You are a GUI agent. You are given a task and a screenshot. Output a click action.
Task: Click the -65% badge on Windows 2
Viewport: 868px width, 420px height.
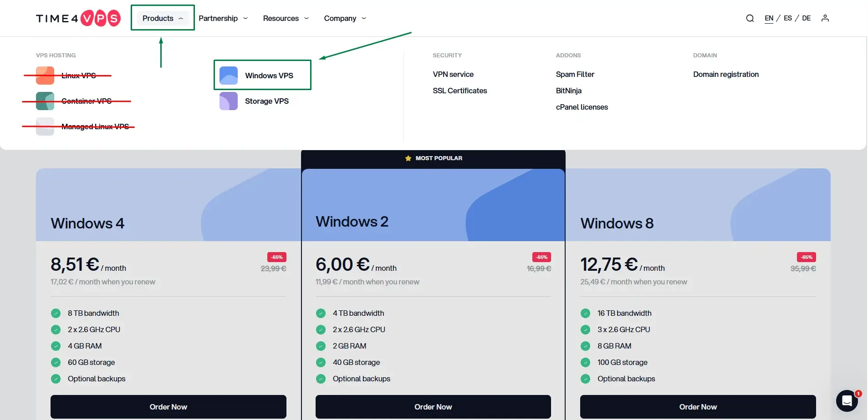click(x=541, y=257)
